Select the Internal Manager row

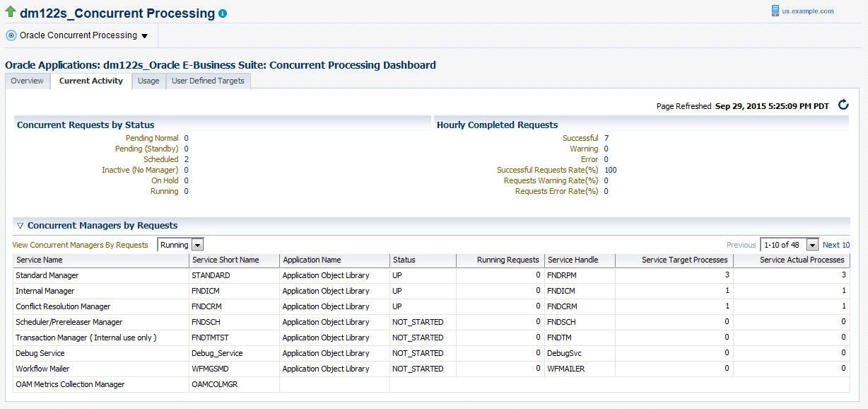coord(431,291)
